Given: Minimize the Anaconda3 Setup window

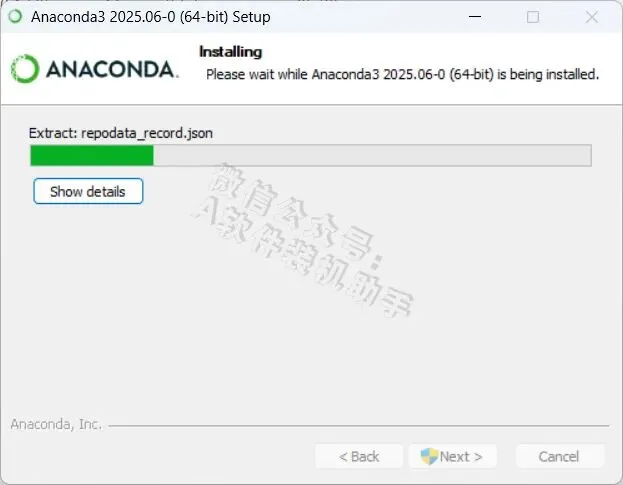Looking at the screenshot, I should [475, 17].
